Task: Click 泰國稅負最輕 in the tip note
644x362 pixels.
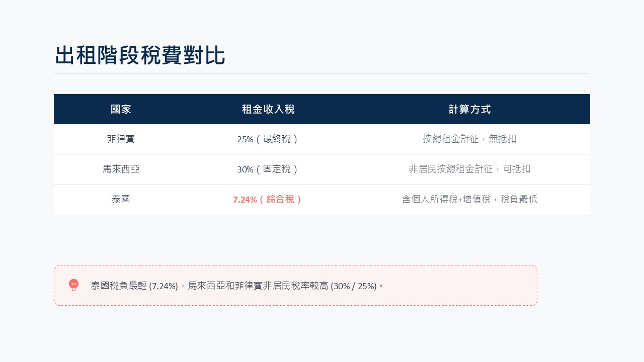Action: point(119,286)
